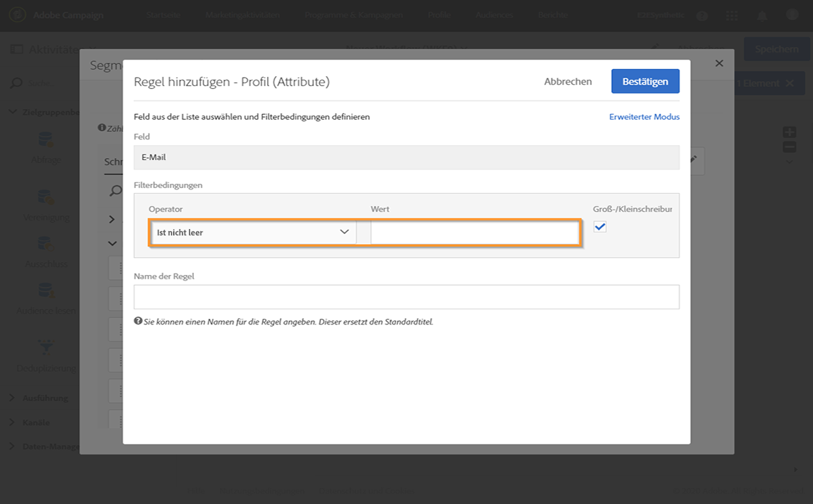Viewport: 813px width, 504px height.
Task: Click the Bestätigen button
Action: click(x=645, y=81)
